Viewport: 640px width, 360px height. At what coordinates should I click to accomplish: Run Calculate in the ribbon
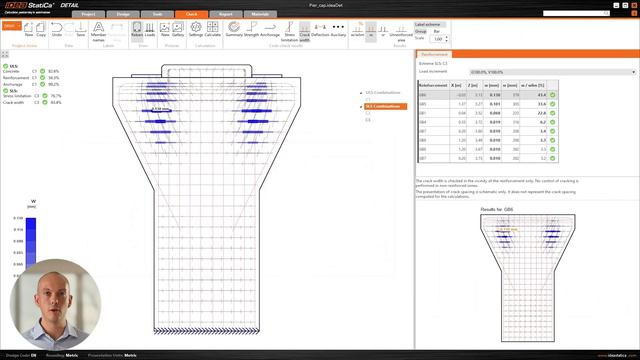click(x=213, y=29)
